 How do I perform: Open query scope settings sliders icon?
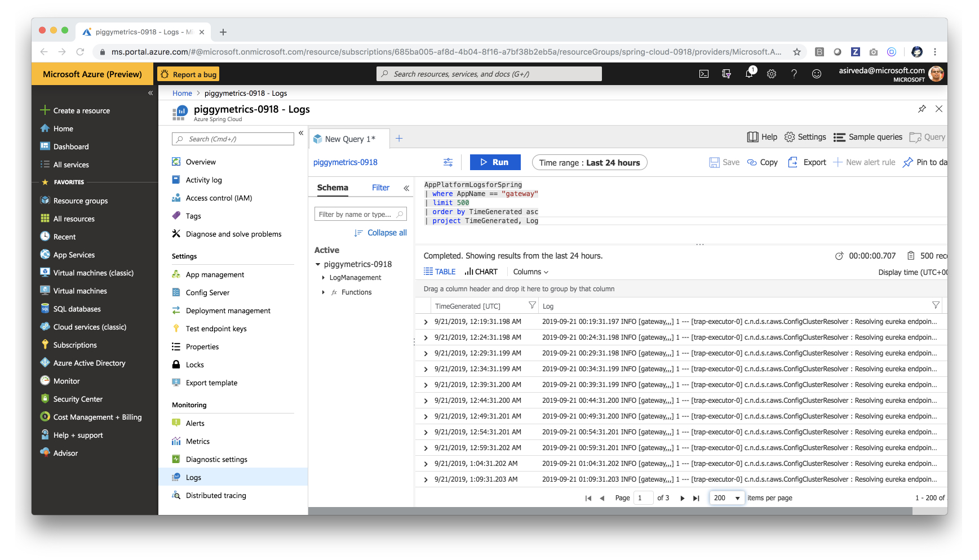[448, 162]
